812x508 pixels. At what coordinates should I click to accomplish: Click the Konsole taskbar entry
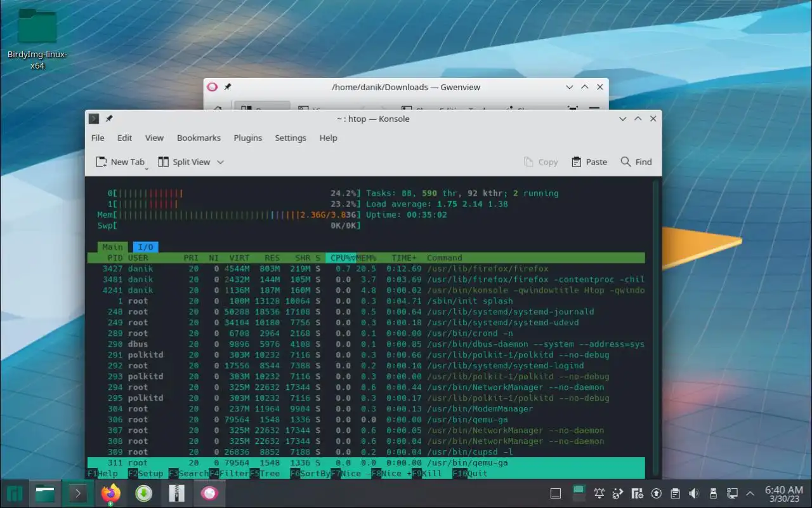click(78, 493)
